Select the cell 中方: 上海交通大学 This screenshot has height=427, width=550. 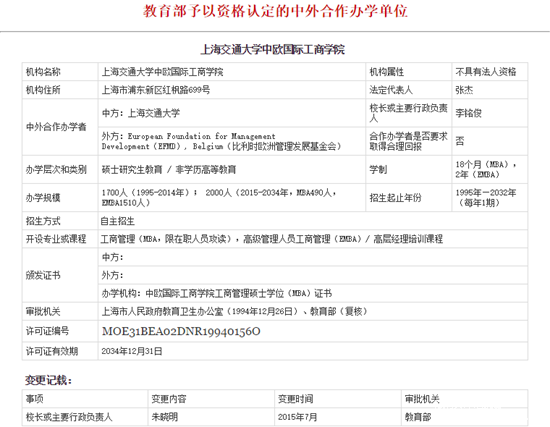(232, 113)
